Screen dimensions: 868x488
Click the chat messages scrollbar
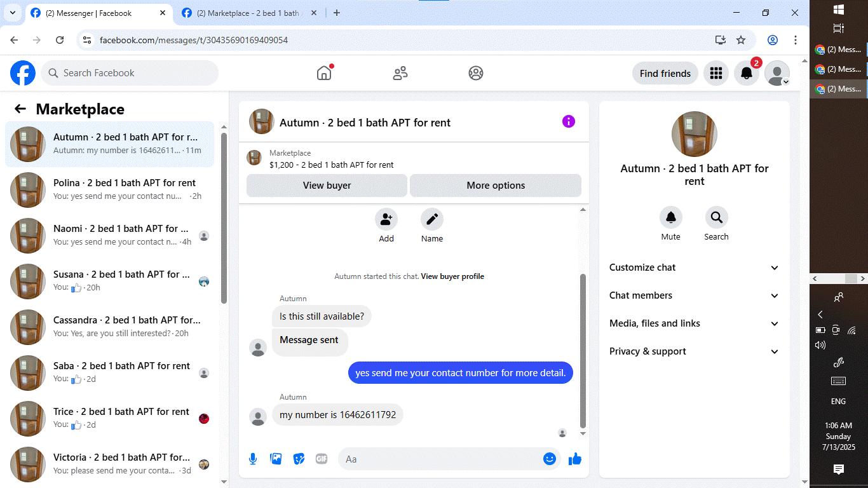583,351
